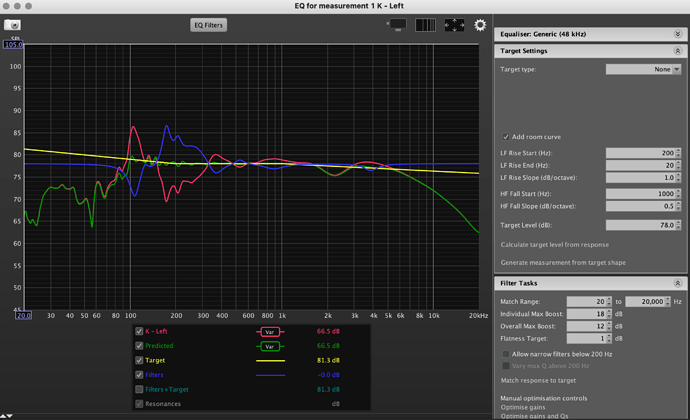This screenshot has width=690, height=420.
Task: Edit the 105.0 SPL axis limit
Action: click(13, 44)
